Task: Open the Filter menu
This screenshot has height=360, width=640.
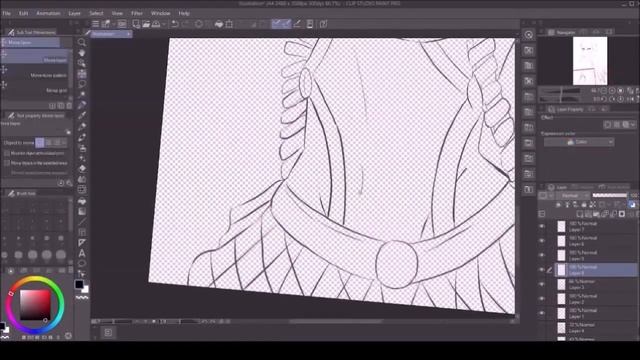Action: [137, 13]
